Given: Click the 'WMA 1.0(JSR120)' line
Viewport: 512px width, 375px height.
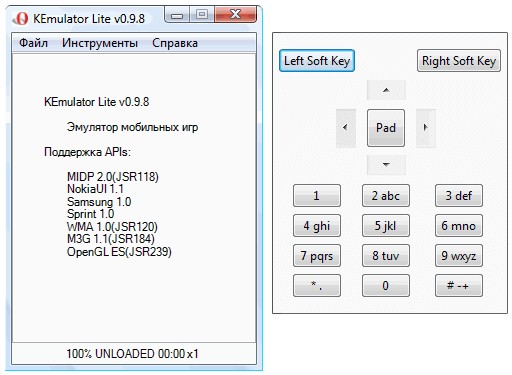Looking at the screenshot, I should coord(112,227).
